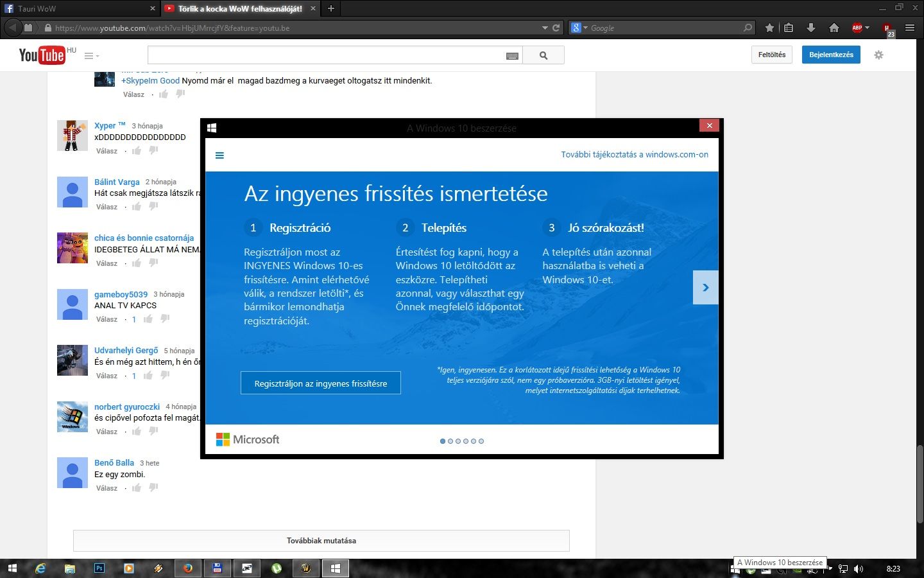Select the fourth page indicator dot

pos(466,441)
